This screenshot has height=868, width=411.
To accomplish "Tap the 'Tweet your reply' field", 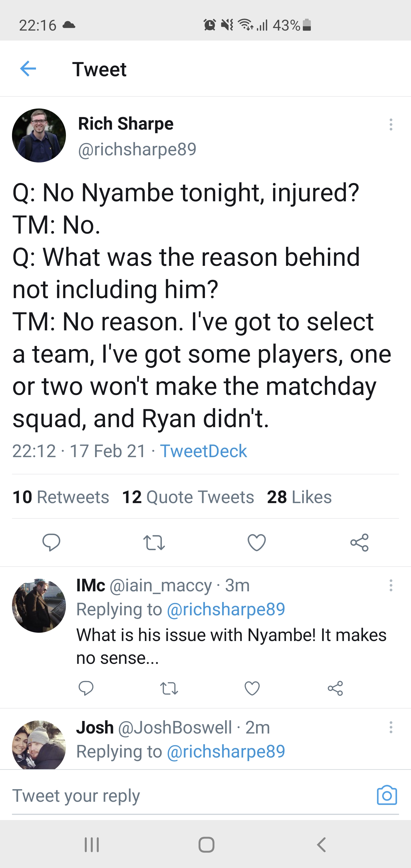I will (189, 796).
